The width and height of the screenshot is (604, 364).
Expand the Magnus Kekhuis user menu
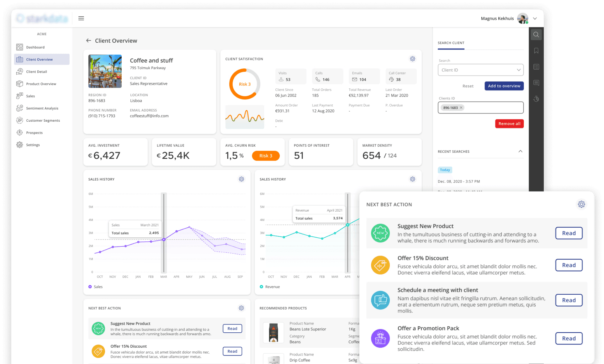535,18
